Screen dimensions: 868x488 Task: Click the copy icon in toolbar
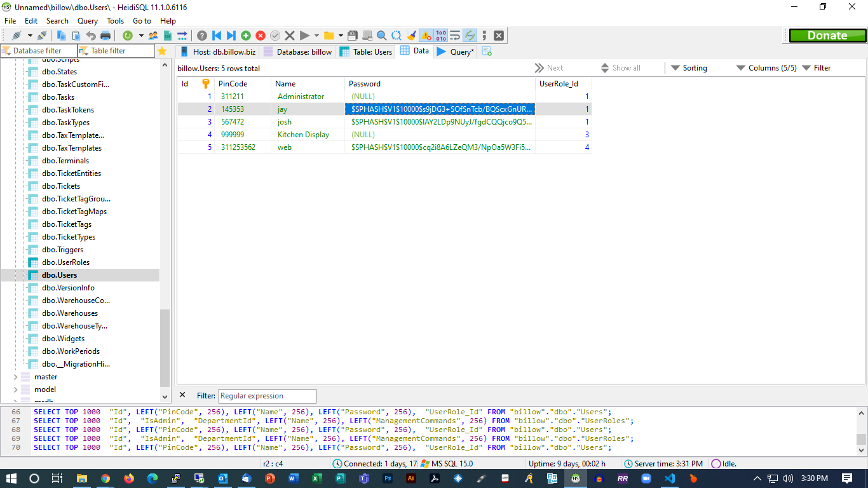pyautogui.click(x=61, y=36)
